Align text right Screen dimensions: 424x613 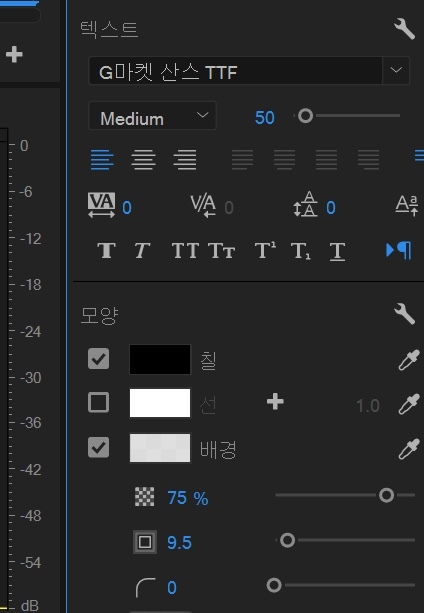pos(185,160)
